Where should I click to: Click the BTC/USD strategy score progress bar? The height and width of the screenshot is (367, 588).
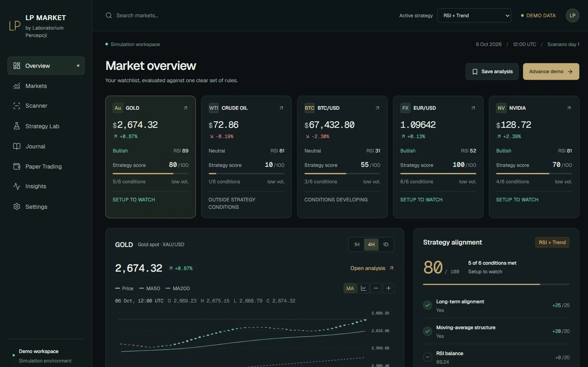pyautogui.click(x=342, y=173)
